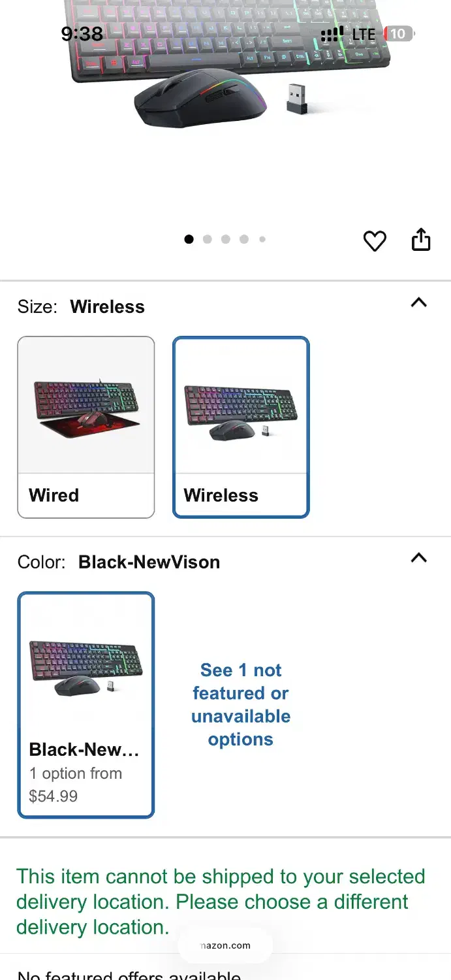The image size is (451, 980).
Task: Go to third product image dot
Action: pos(226,239)
